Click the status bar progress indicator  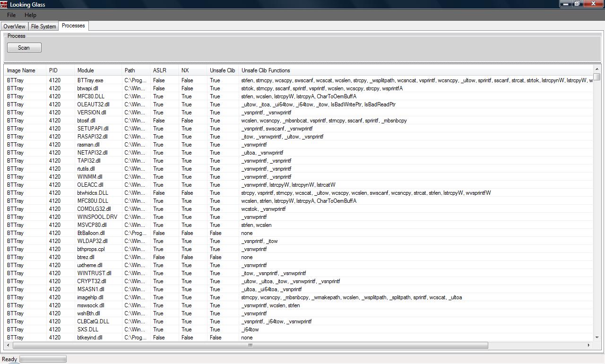click(x=43, y=359)
